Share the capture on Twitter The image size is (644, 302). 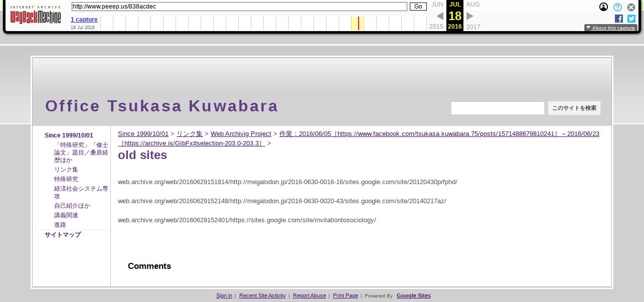pos(631,19)
